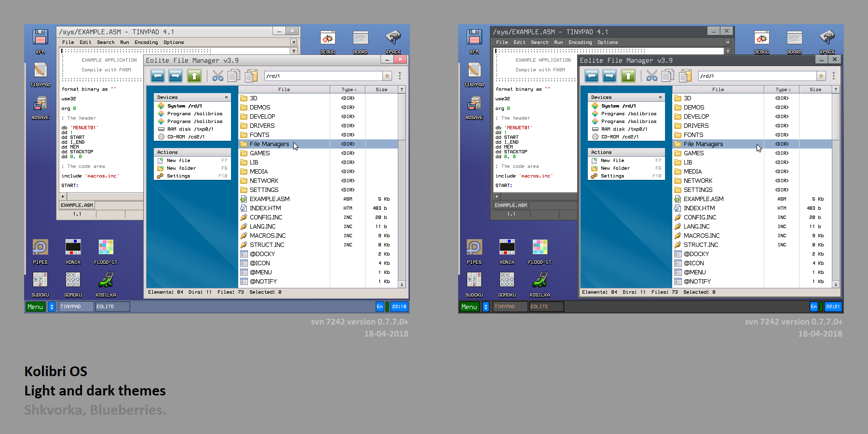Launch KPACK icon on light-theme desktop

point(393,41)
